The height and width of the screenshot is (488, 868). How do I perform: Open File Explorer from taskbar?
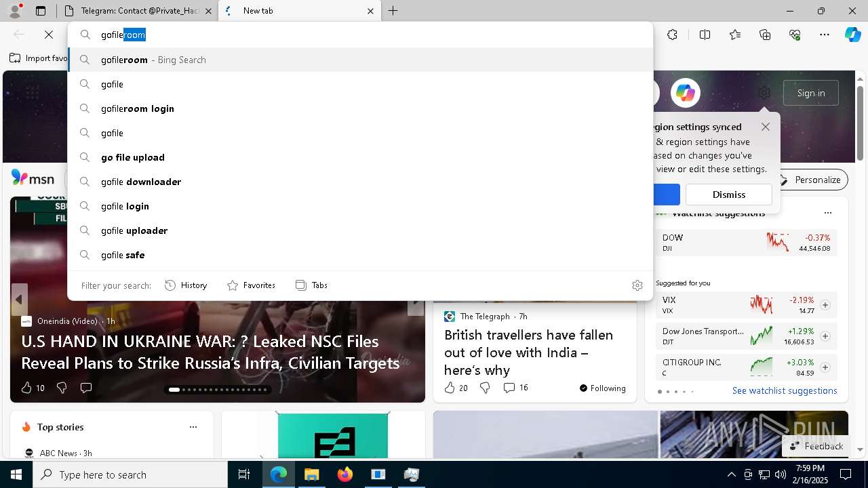[x=311, y=474]
